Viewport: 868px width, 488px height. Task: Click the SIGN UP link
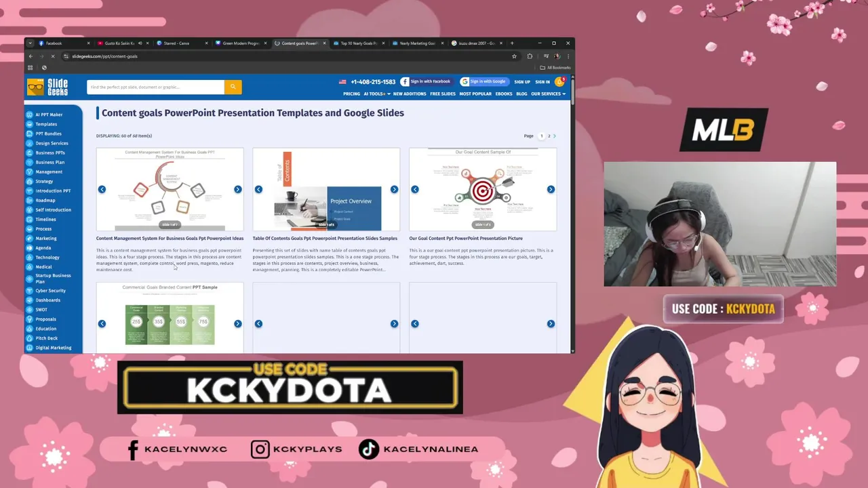522,82
